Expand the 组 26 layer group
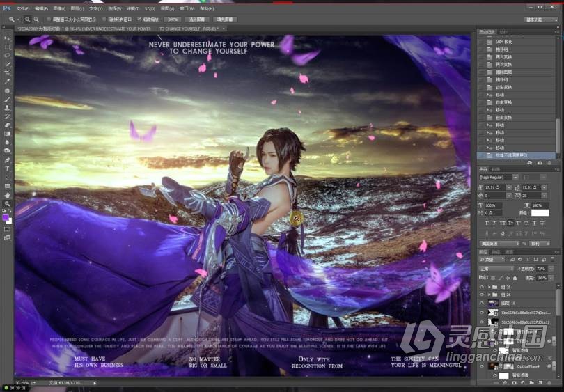Screen dimensions: 564x392 (489, 295)
